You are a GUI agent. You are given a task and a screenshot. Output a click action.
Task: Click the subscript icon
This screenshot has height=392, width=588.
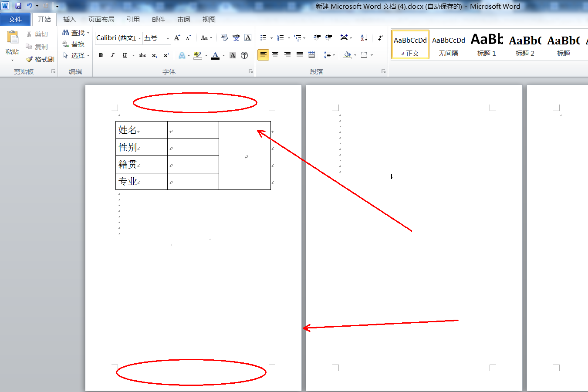[x=155, y=55]
